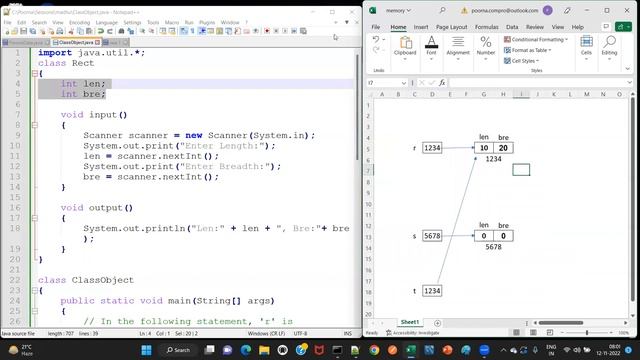640x360 pixels.
Task: Open Cell Styles dropdown
Action: coord(521,61)
